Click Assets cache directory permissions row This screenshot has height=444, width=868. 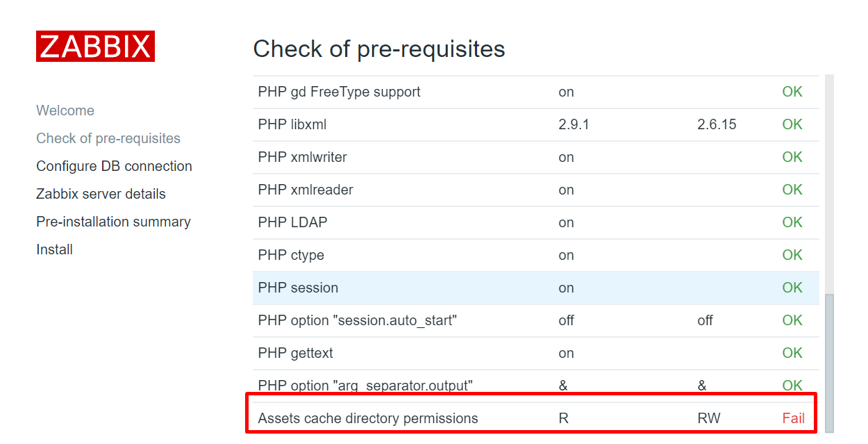point(368,418)
